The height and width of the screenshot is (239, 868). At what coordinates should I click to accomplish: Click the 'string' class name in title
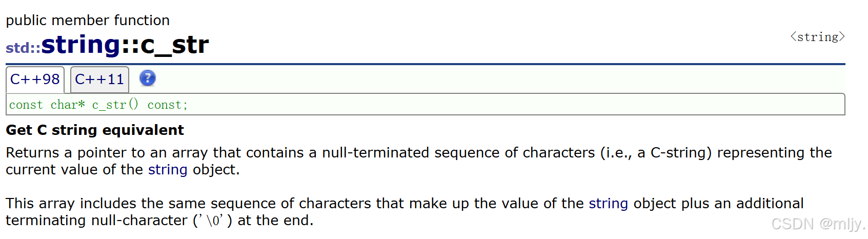[x=80, y=45]
